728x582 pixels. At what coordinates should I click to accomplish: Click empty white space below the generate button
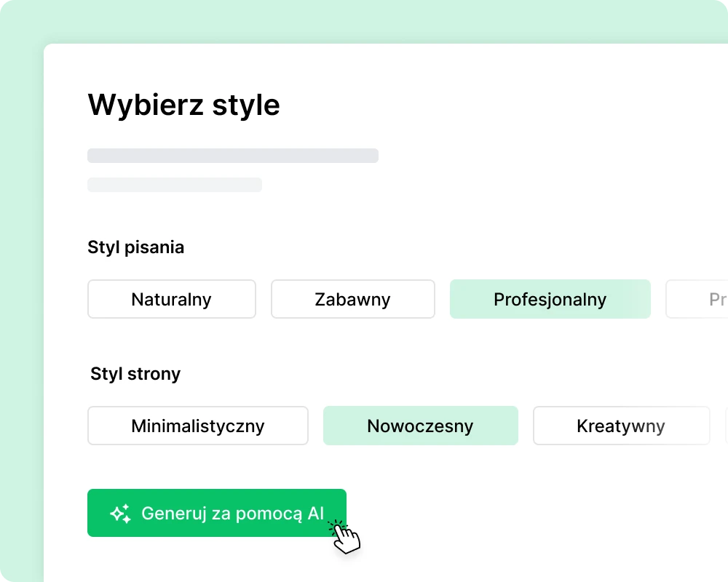(x=218, y=564)
